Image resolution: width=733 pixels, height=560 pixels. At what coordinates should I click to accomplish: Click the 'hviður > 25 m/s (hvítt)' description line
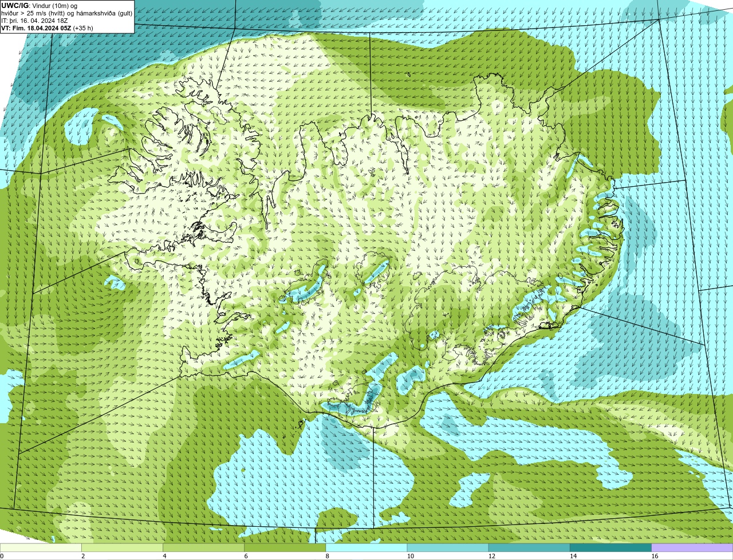point(66,13)
